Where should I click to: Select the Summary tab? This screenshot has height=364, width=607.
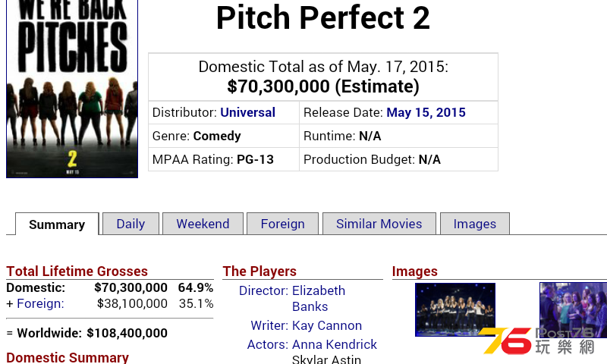pyautogui.click(x=57, y=224)
